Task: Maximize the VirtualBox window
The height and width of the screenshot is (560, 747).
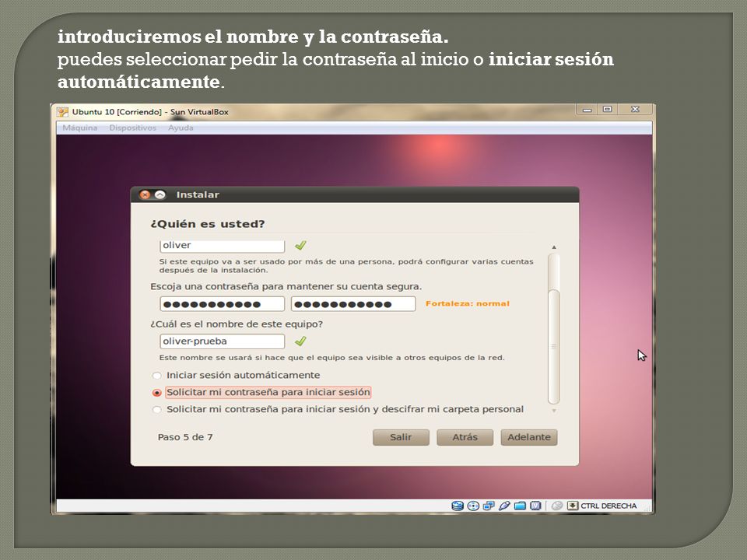Action: (607, 110)
